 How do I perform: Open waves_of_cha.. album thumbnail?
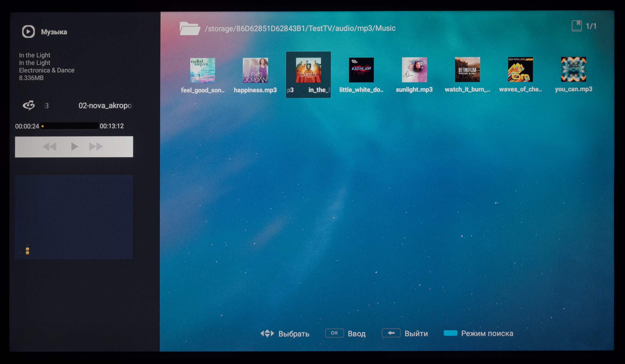click(520, 69)
